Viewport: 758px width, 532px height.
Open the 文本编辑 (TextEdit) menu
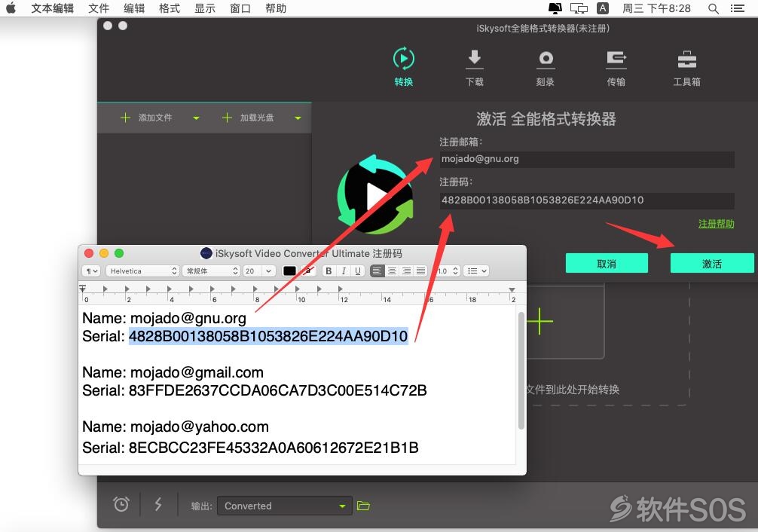(53, 8)
